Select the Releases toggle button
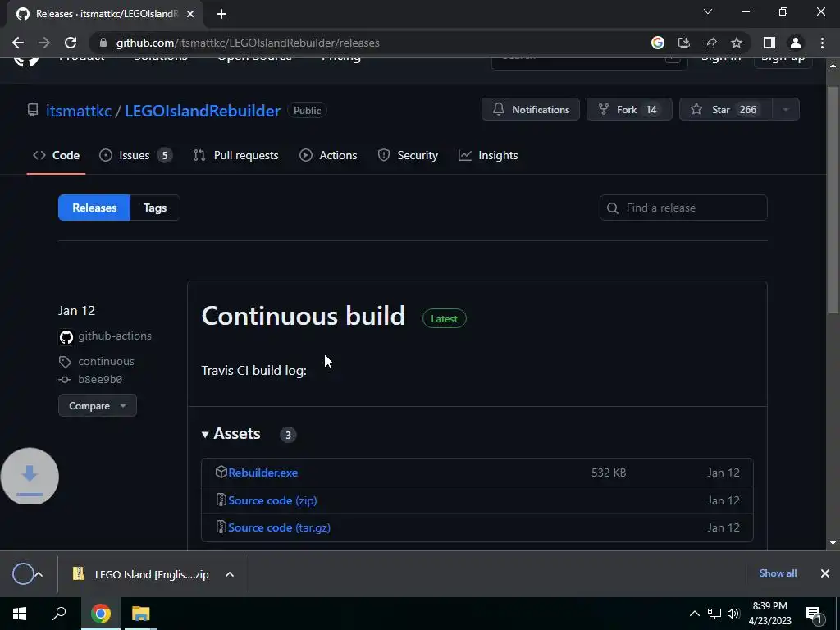The width and height of the screenshot is (840, 630). click(94, 208)
